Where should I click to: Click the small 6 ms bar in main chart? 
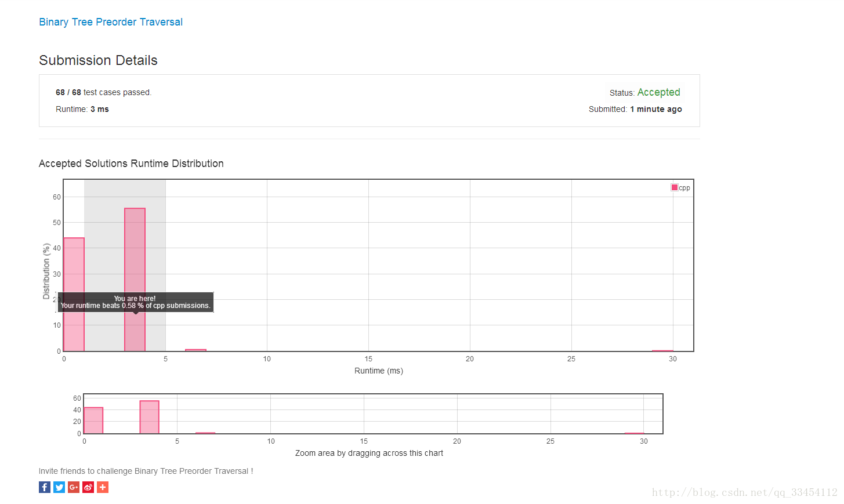coord(196,350)
